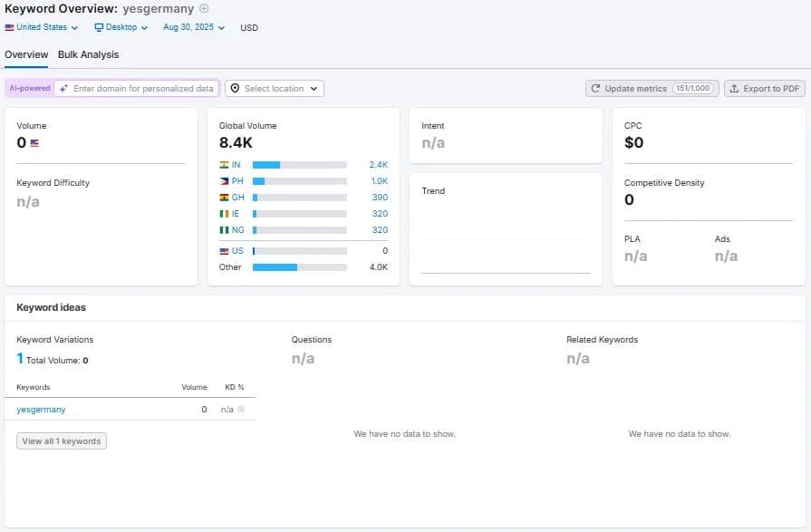811x532 pixels.
Task: Click the 390 volume value for GH
Action: (380, 198)
